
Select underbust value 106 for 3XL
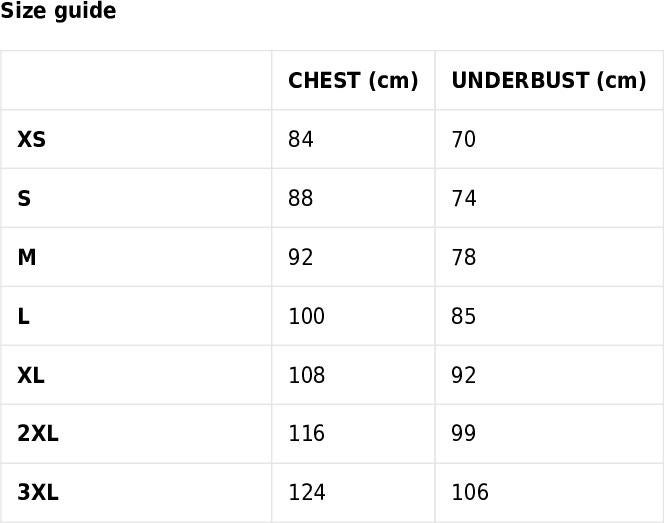tap(470, 493)
